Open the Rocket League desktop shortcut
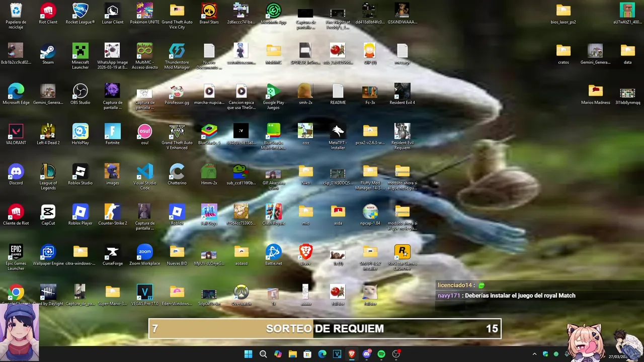This screenshot has height=362, width=644. click(x=80, y=14)
